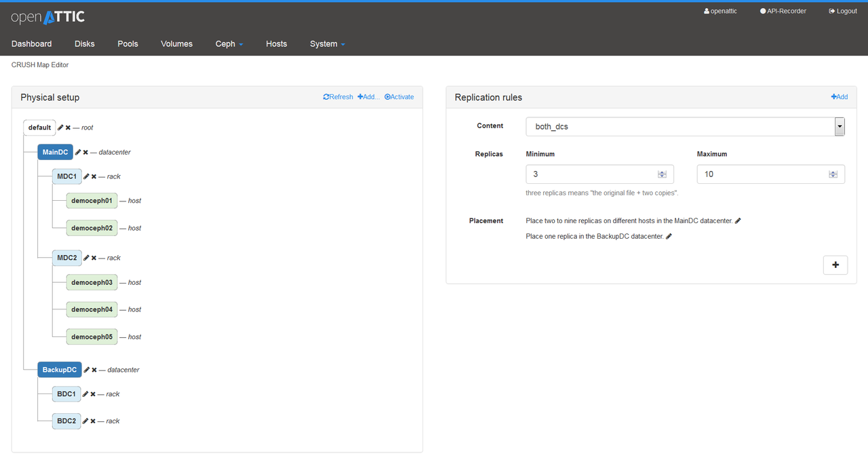Edit the BackupDC datacenter via pencil icon
The height and width of the screenshot is (464, 868).
[x=86, y=370]
